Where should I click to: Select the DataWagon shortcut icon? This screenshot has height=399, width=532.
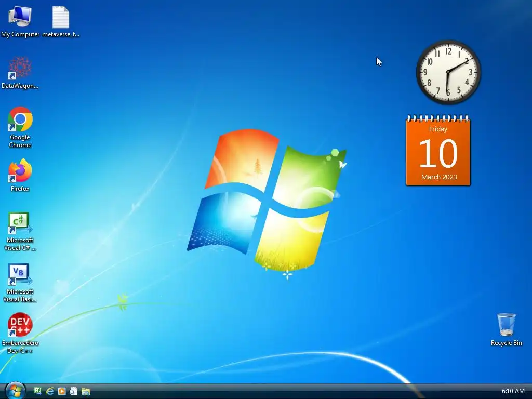[20, 73]
